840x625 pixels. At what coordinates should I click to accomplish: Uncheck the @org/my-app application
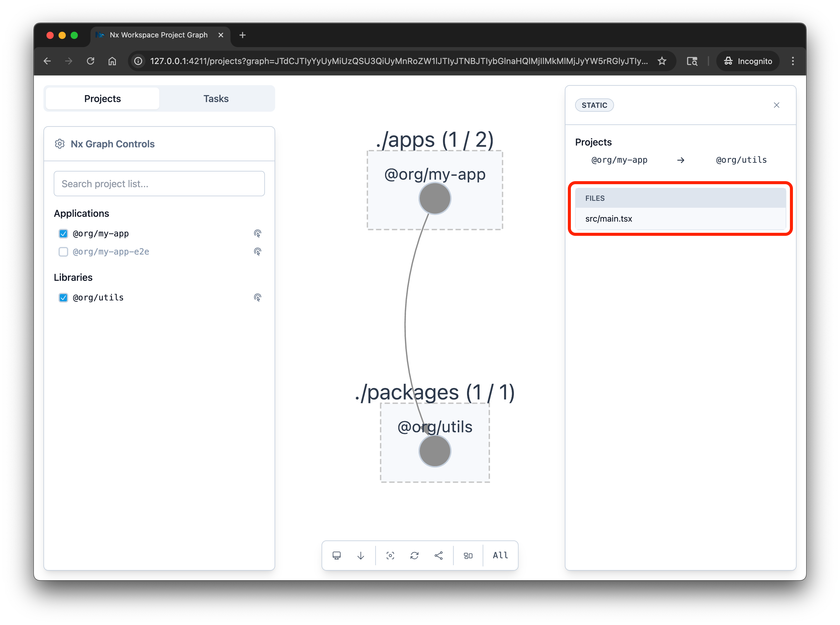point(63,233)
